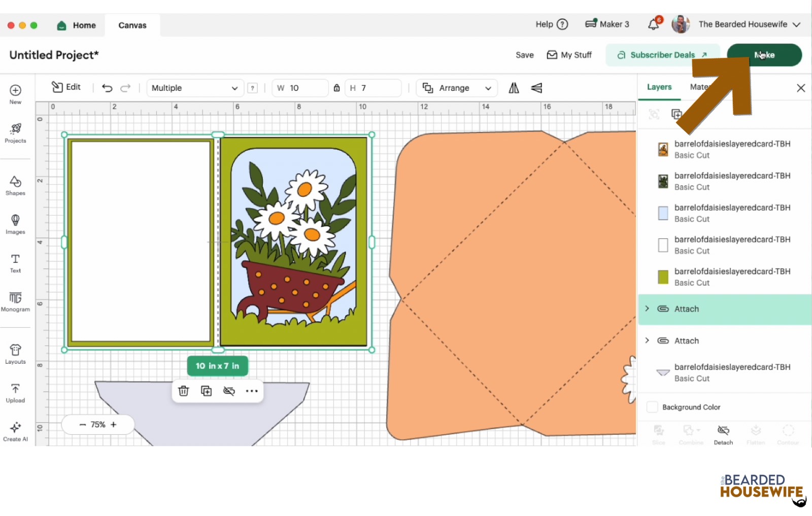
Task: Select the layer with the daisy artwork thumbnail
Action: pyautogui.click(x=724, y=149)
